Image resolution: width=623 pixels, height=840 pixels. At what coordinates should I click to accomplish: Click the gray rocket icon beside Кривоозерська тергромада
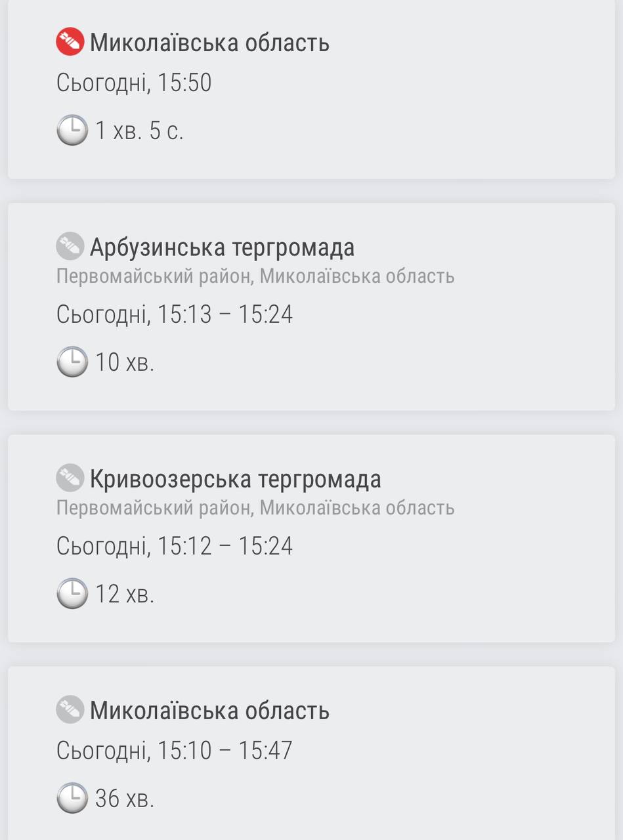pos(70,478)
